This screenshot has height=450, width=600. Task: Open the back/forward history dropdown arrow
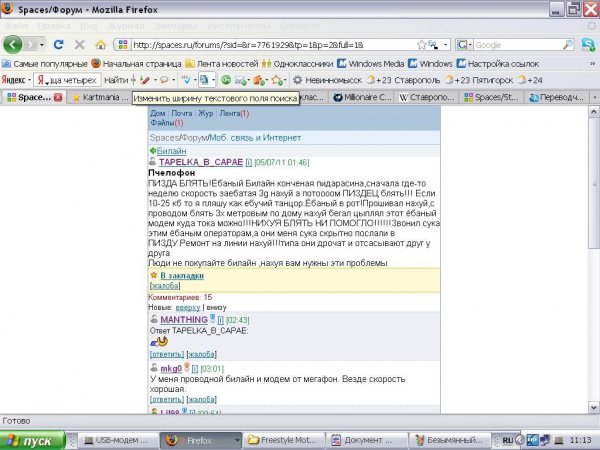(42, 45)
